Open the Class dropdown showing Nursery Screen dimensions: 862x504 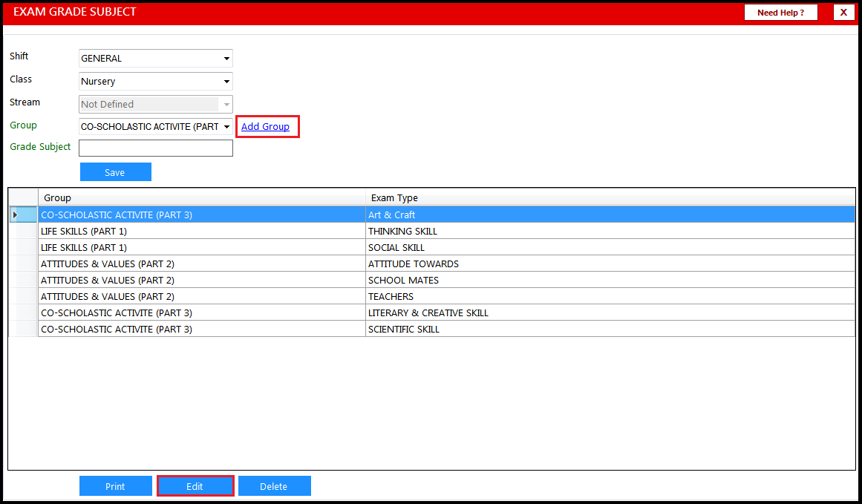(156, 82)
